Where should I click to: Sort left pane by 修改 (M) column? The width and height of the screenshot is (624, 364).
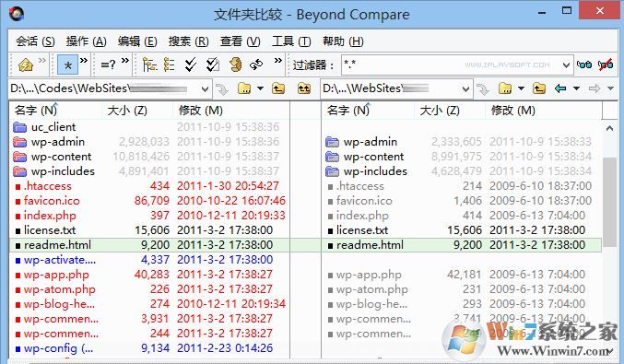point(201,111)
